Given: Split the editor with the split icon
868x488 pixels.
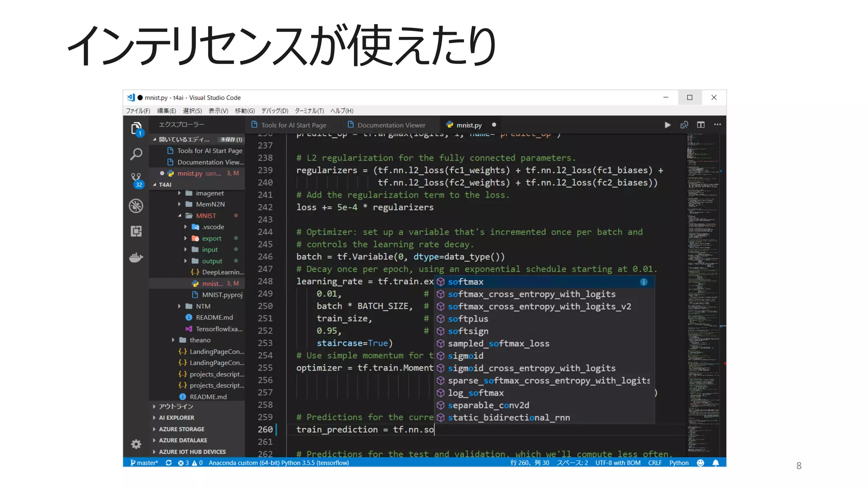Looking at the screenshot, I should [x=701, y=125].
